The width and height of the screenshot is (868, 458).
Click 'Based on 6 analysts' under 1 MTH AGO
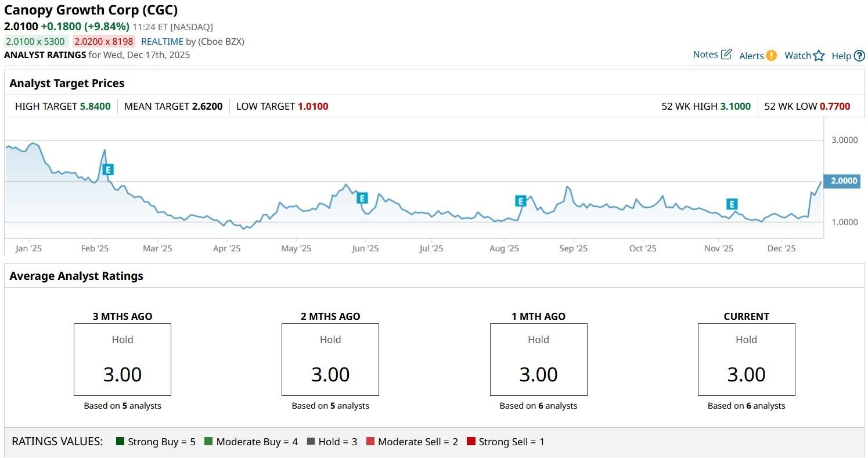[x=539, y=406]
